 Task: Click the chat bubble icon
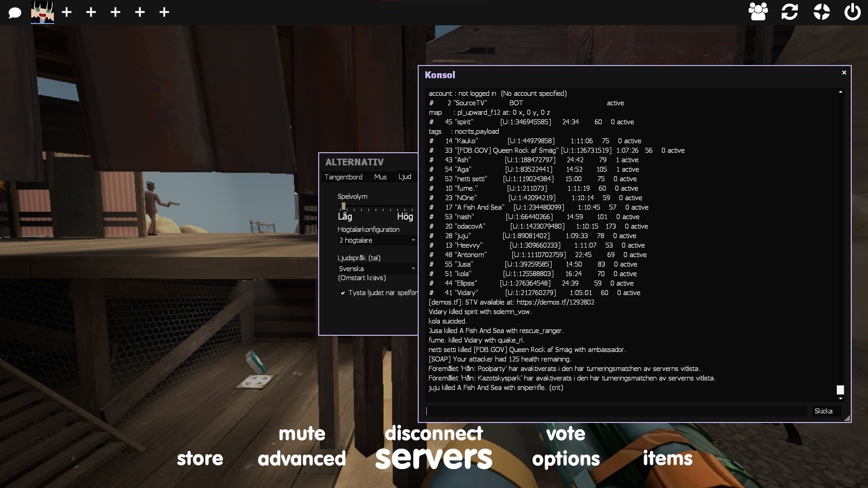click(x=15, y=12)
